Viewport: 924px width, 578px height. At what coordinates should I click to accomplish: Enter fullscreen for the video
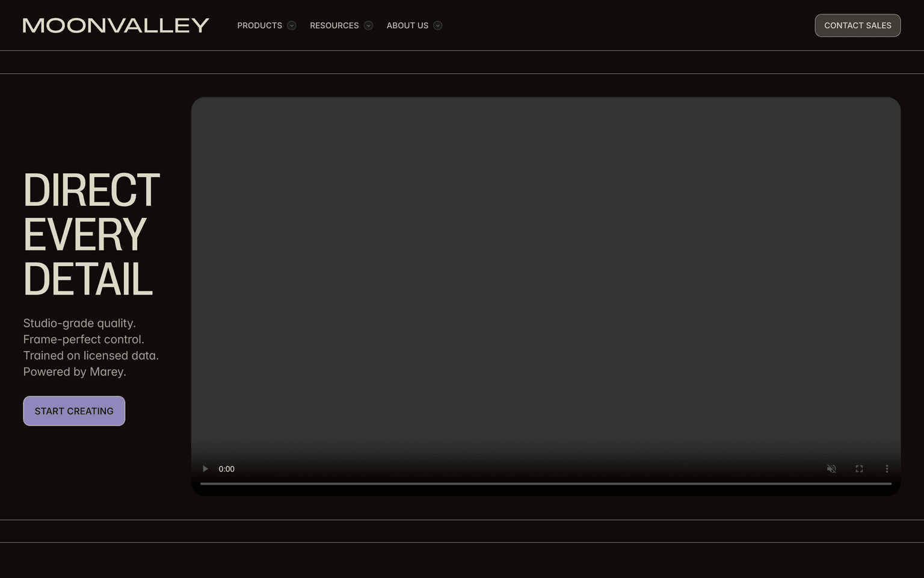point(859,469)
